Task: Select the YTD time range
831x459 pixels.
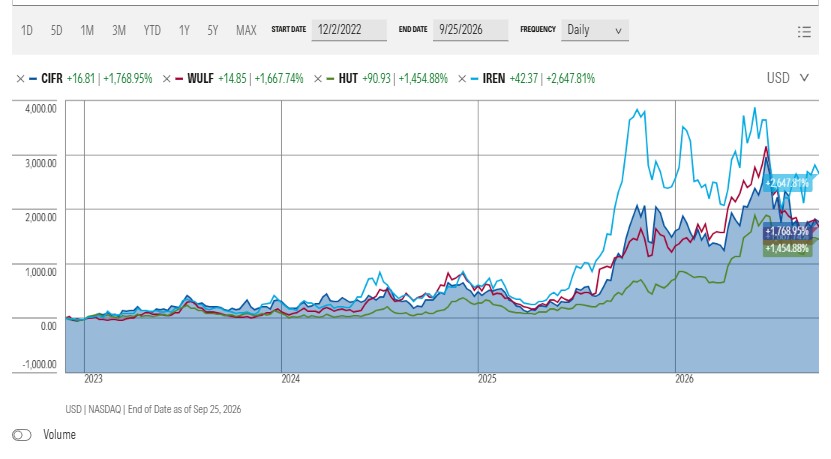Action: pyautogui.click(x=152, y=30)
